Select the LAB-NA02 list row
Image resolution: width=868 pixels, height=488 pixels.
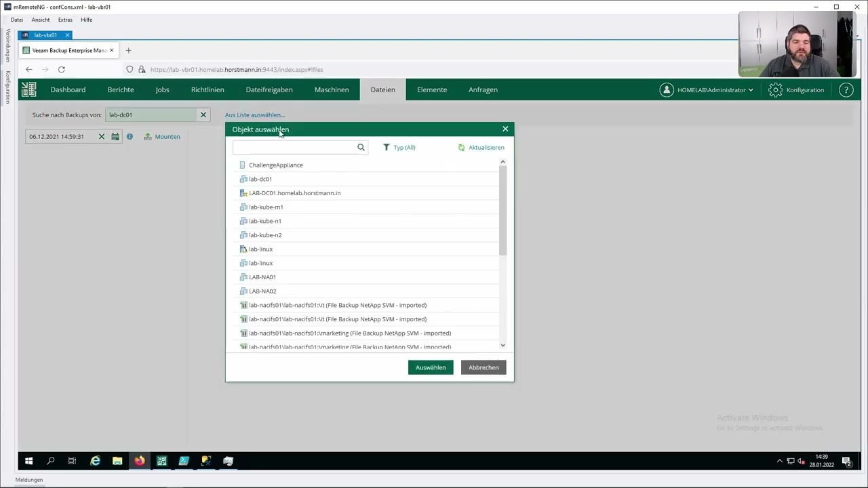pyautogui.click(x=366, y=291)
